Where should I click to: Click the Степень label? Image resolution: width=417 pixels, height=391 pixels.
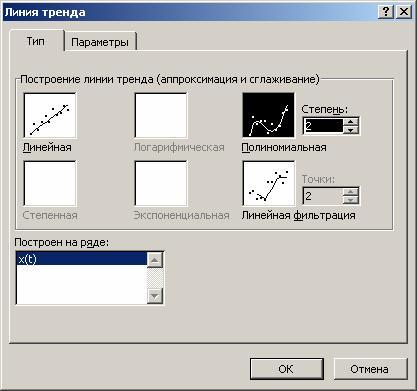click(324, 109)
